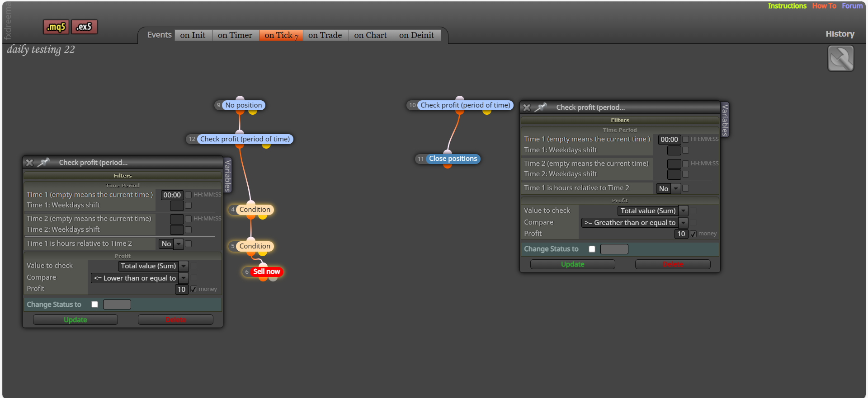
Task: Open the Forum link
Action: pyautogui.click(x=852, y=6)
